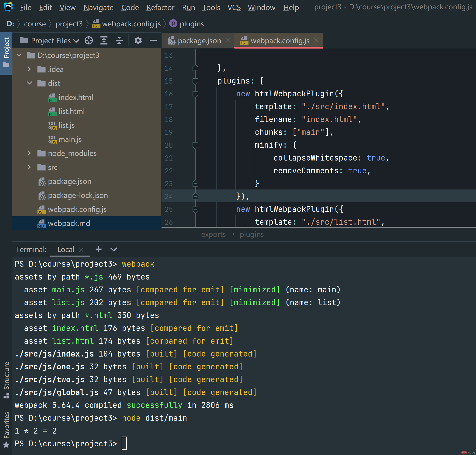476x455 pixels.
Task: Fold htmlWebpackPlugin block on line 16
Action: (x=195, y=94)
